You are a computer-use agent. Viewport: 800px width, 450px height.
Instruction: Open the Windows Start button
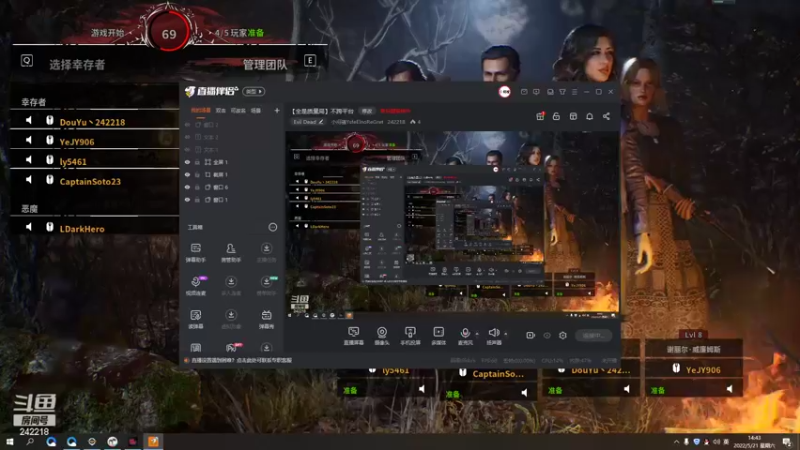(9, 442)
